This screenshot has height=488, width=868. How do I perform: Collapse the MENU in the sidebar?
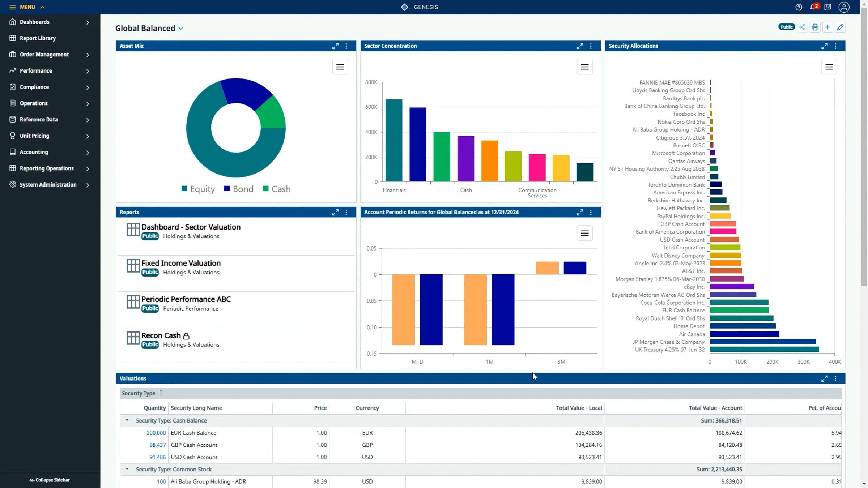[42, 7]
